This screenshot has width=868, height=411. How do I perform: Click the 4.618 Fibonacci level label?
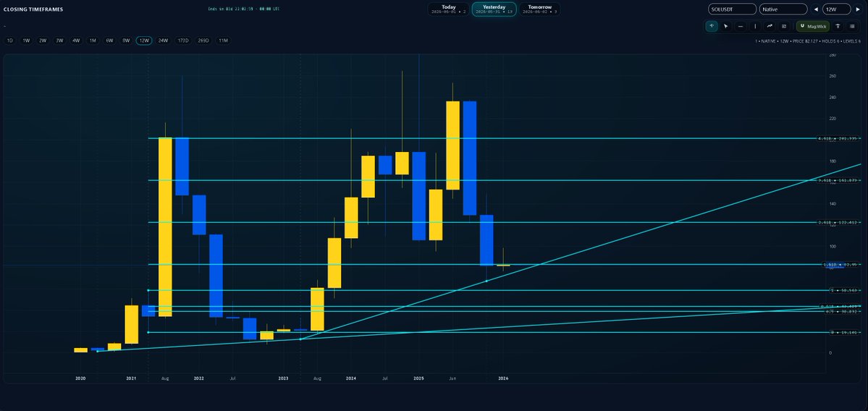[x=838, y=138]
